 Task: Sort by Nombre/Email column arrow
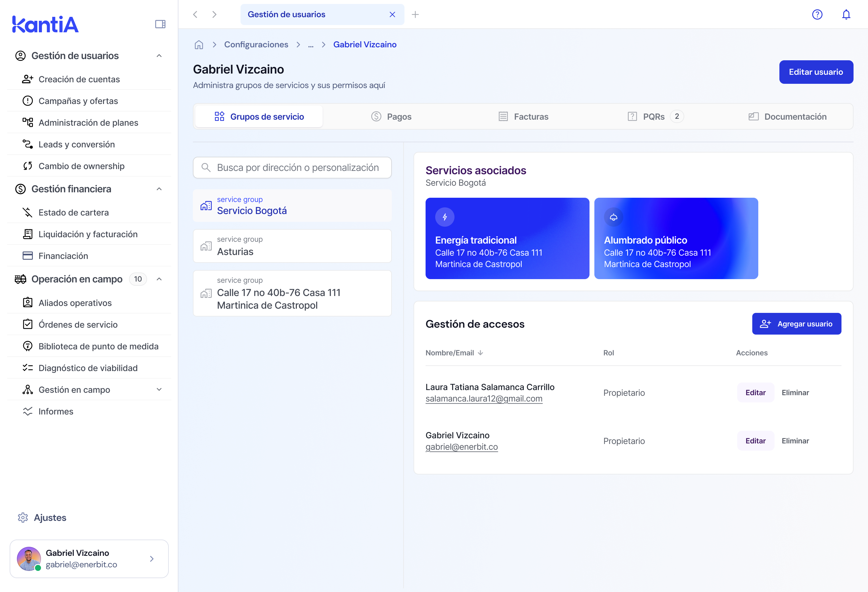(480, 353)
